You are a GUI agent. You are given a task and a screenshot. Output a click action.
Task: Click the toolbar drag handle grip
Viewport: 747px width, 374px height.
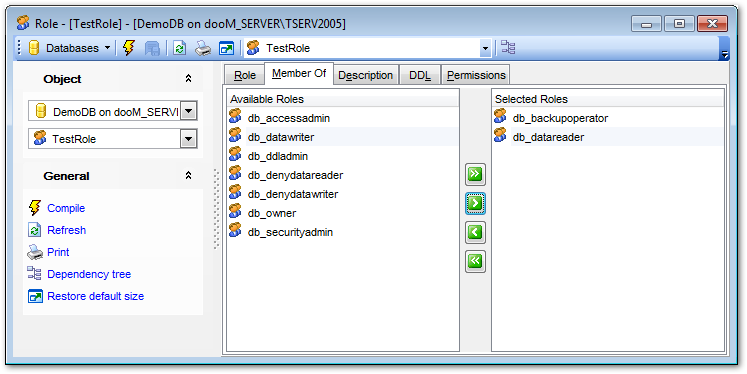(20, 48)
